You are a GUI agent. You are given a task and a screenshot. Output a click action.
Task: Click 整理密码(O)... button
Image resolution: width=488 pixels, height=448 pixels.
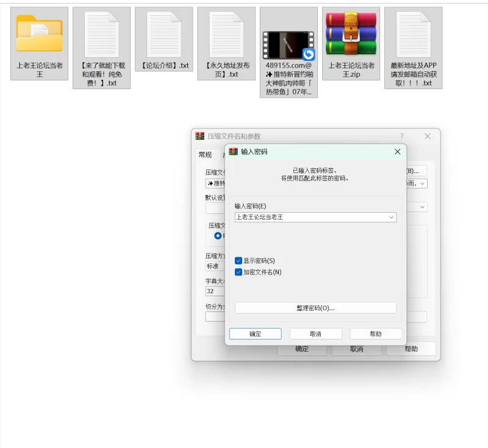coord(315,308)
